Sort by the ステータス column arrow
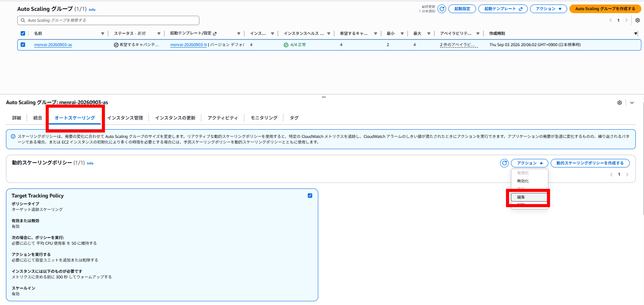The image size is (644, 305). (x=159, y=33)
